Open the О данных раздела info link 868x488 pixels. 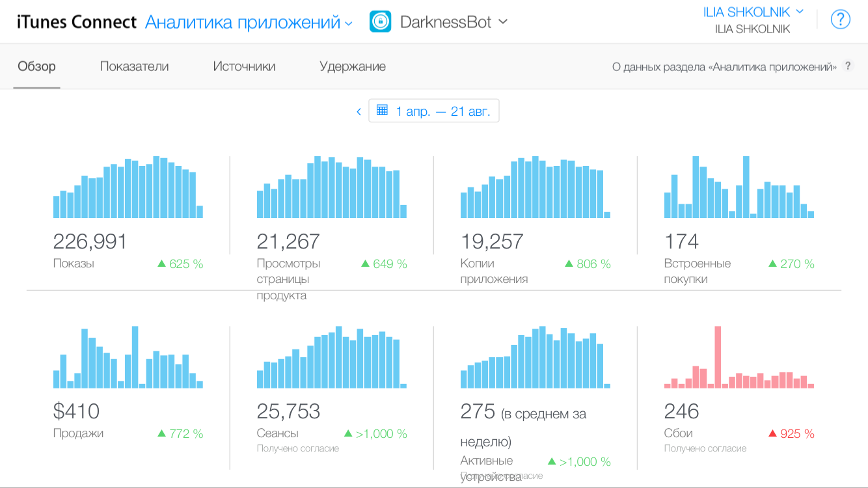[x=724, y=66]
